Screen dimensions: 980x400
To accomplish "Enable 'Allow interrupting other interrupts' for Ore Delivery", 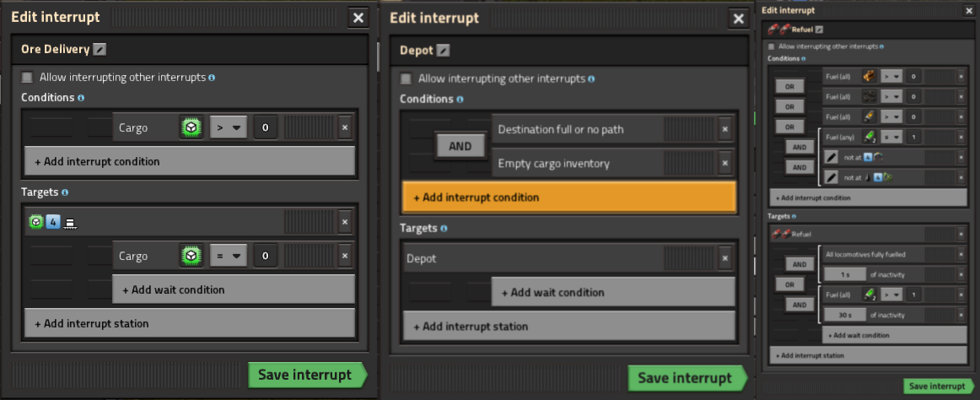I will [27, 78].
